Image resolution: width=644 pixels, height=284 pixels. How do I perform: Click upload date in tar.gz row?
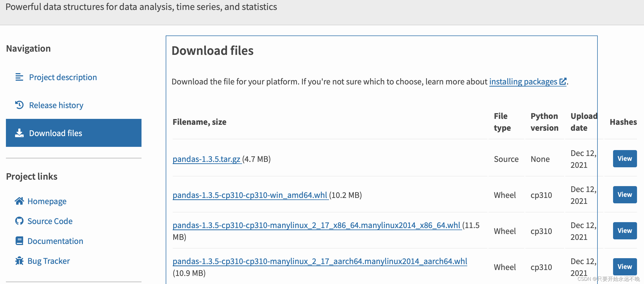583,159
